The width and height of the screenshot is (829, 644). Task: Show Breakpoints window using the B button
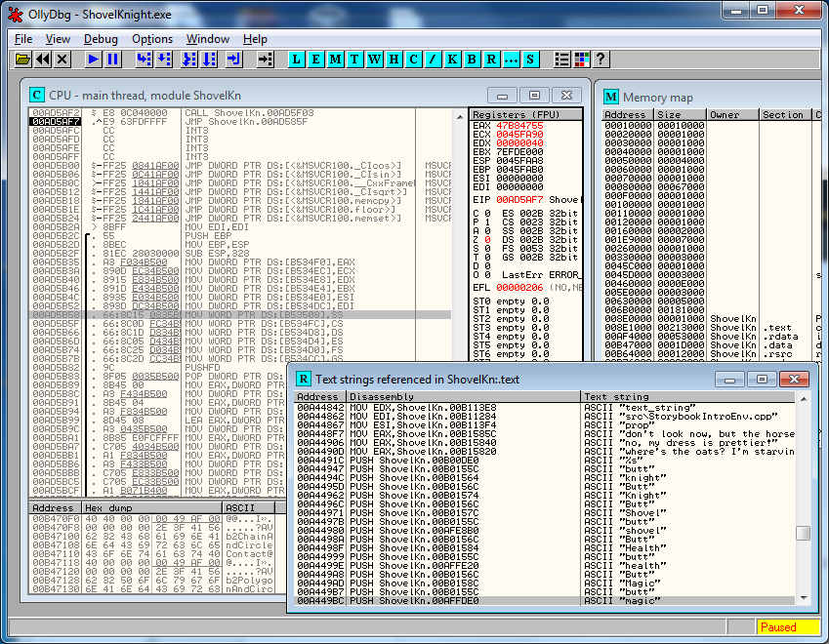coord(472,60)
